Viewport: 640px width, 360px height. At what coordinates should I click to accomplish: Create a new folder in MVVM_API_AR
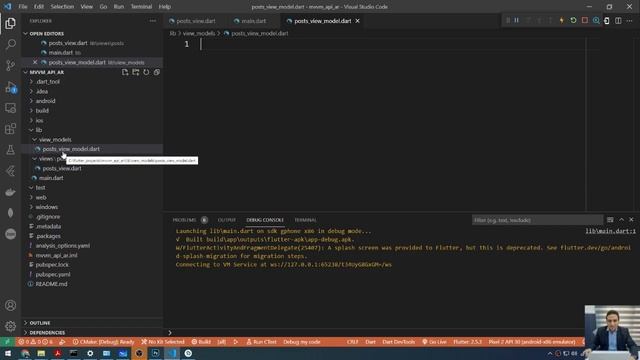[136, 72]
